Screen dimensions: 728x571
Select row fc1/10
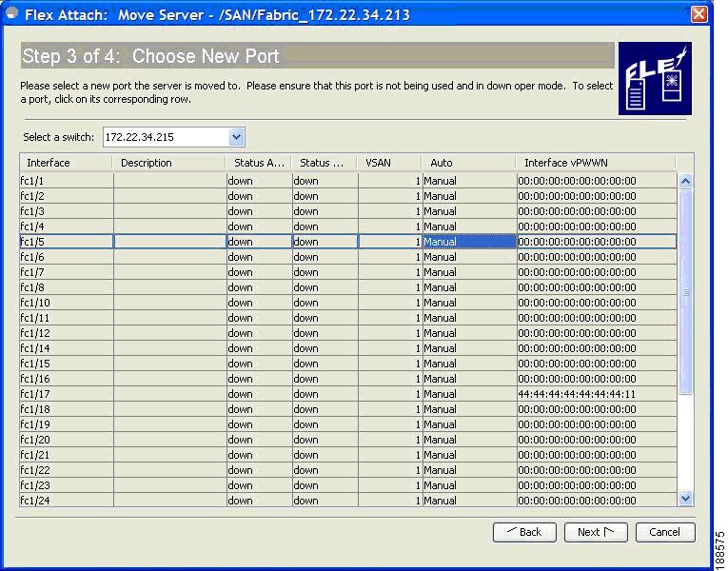[348, 303]
